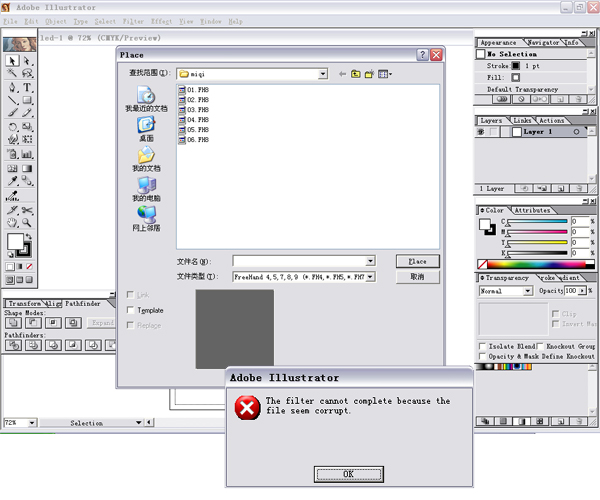Open 网上邻居 network places shortcut
This screenshot has width=600, height=500.
146,219
